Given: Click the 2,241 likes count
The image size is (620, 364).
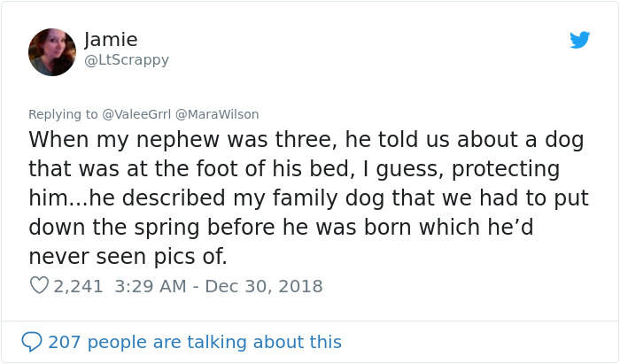Looking at the screenshot, I should pyautogui.click(x=78, y=286).
